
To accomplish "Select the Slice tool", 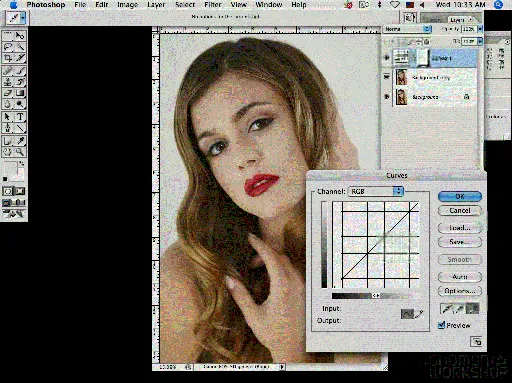I will (x=20, y=58).
